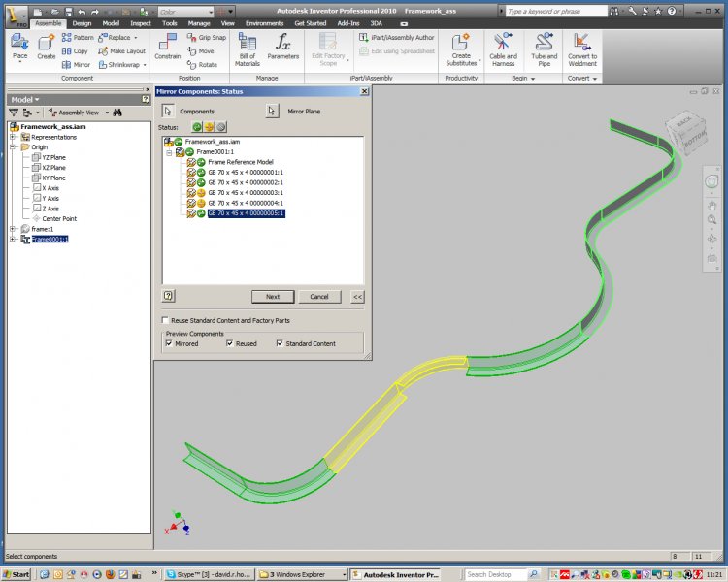The width and height of the screenshot is (728, 582).
Task: Toggle status of GB 70 x 45 x 4 00000001:1
Action: pos(201,173)
